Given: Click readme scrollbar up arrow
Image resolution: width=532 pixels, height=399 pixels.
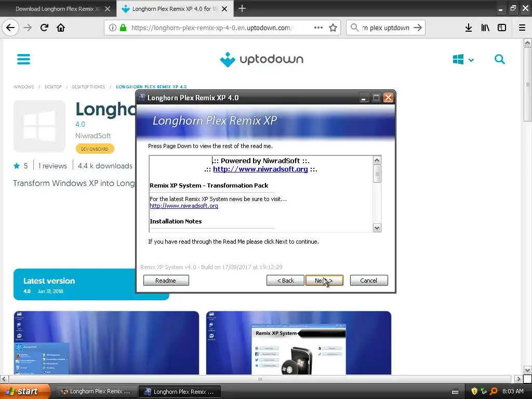Looking at the screenshot, I should pos(377,160).
